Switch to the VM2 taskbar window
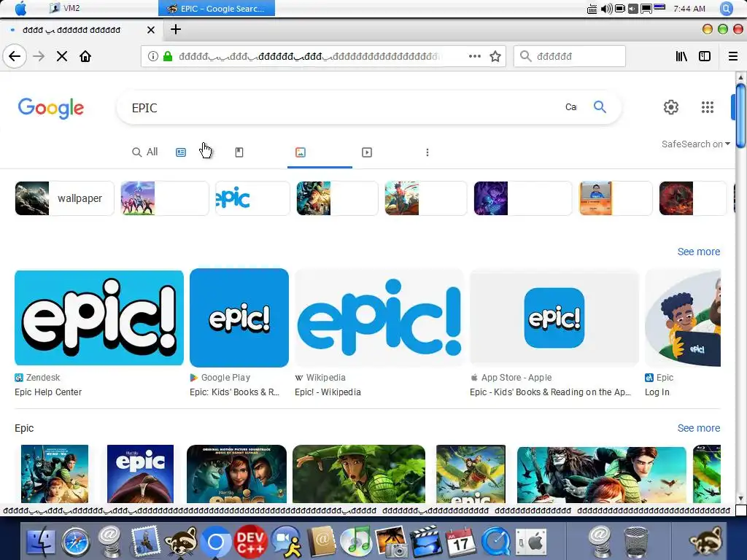 65,8
